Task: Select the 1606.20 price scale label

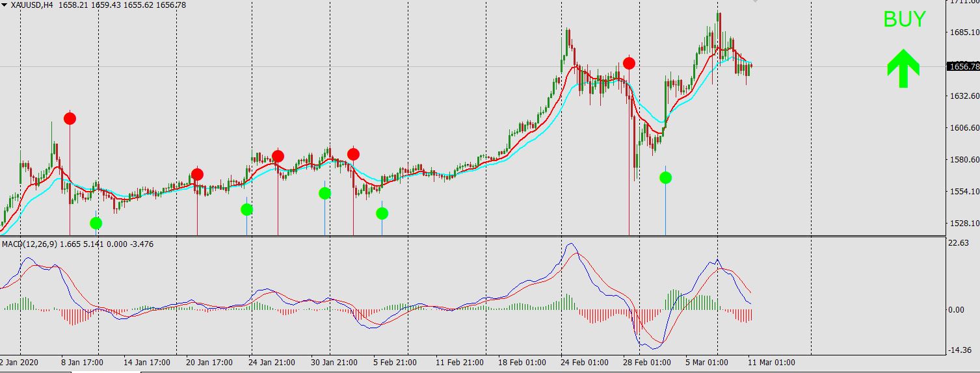Action: 964,127
